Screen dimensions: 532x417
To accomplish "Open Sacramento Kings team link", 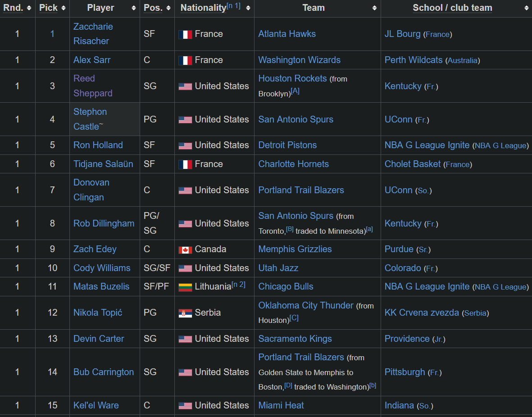I will [295, 339].
